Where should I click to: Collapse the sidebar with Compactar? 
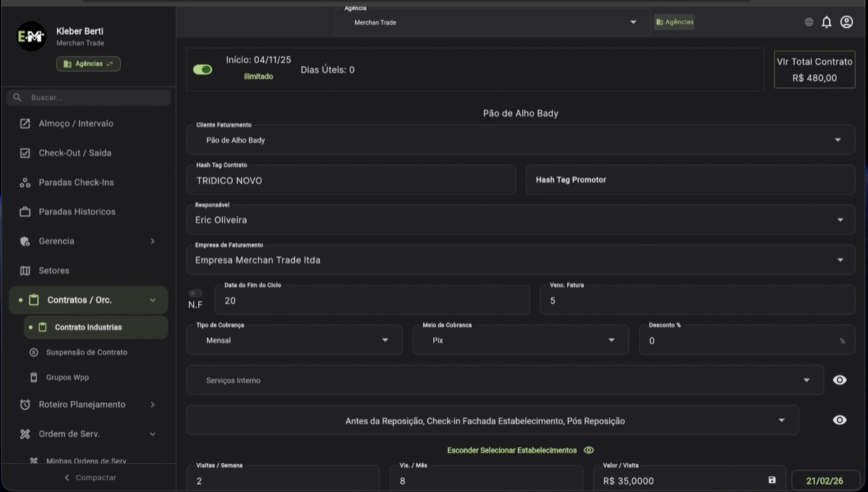point(89,478)
